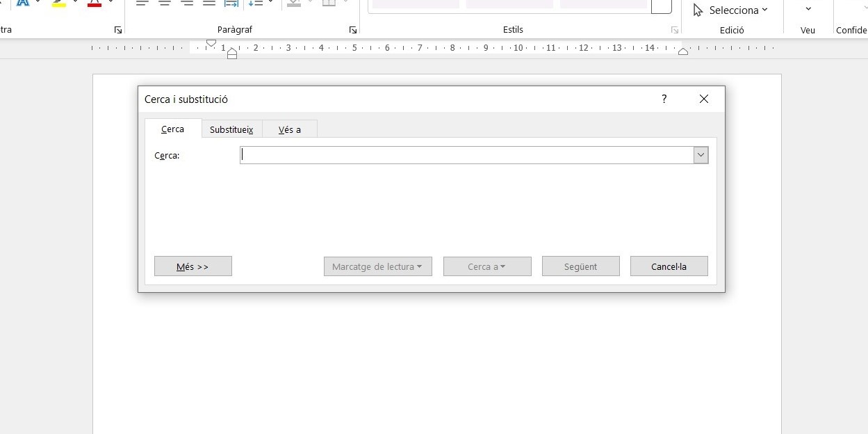Click into the Cerca text field

pyautogui.click(x=466, y=155)
